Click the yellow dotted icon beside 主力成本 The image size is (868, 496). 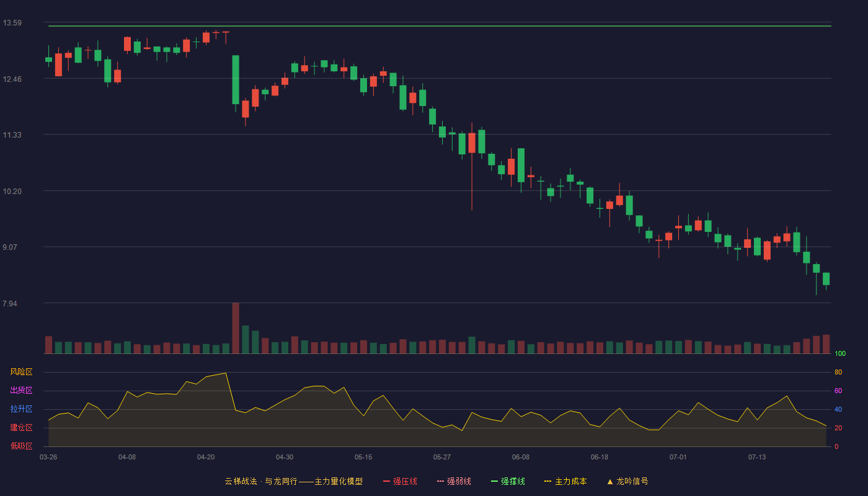click(x=547, y=481)
